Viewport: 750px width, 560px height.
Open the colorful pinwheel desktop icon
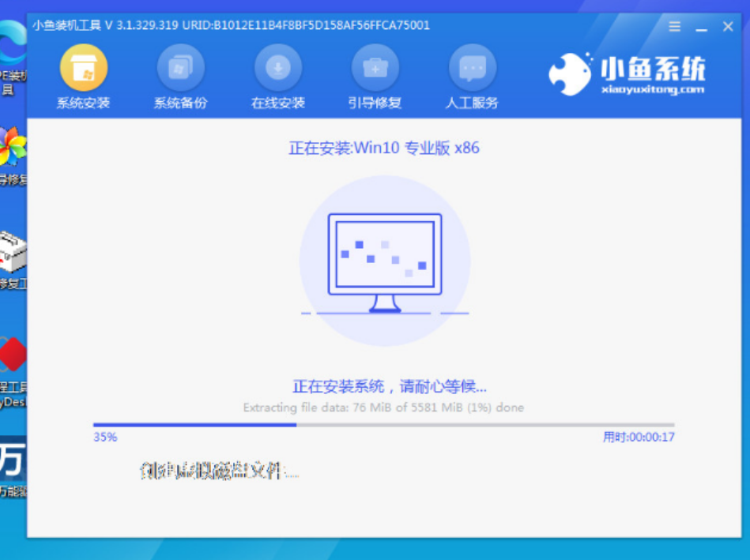click(x=13, y=146)
